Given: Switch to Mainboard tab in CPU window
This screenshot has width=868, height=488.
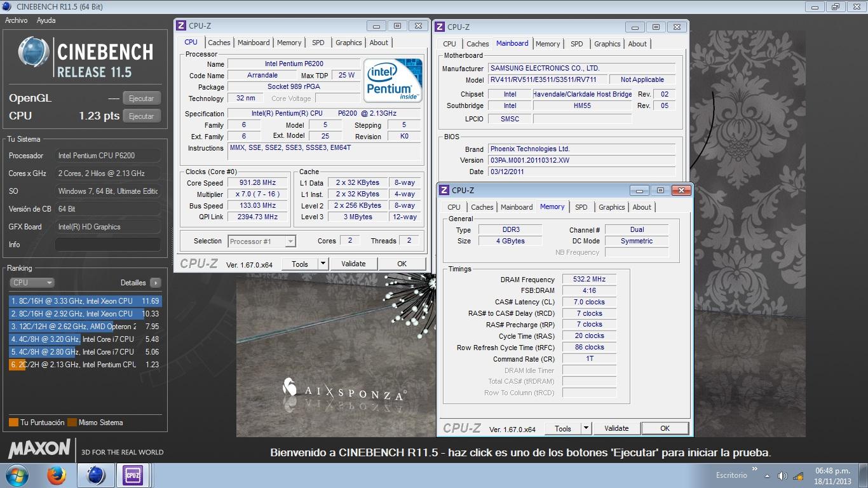Looking at the screenshot, I should (x=254, y=43).
